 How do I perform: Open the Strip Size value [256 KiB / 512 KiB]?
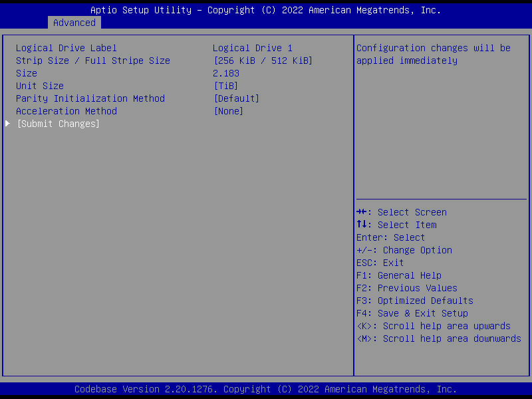(x=263, y=61)
